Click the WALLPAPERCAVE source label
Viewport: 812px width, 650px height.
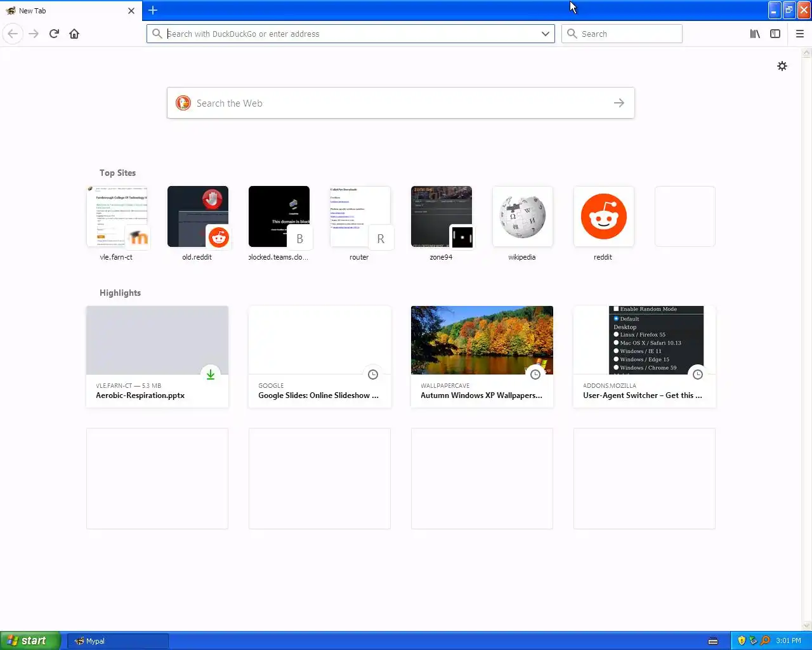tap(445, 386)
